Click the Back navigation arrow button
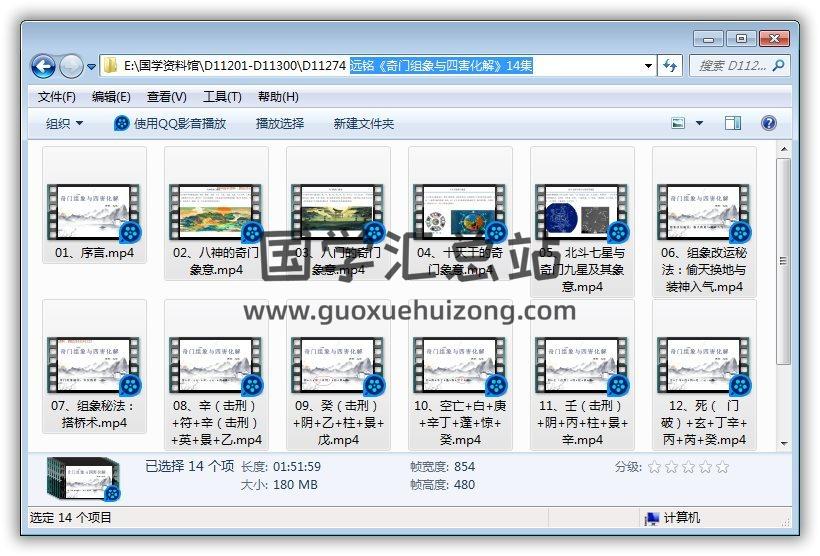The image size is (820, 556). click(x=43, y=67)
